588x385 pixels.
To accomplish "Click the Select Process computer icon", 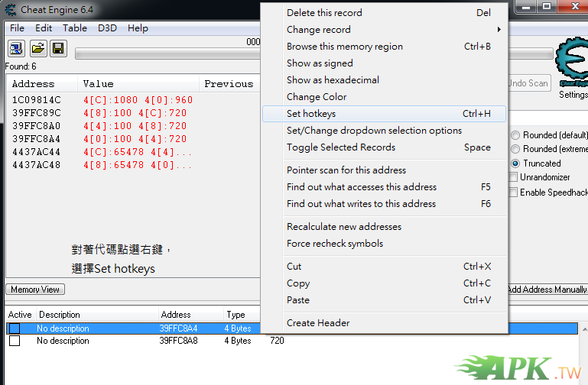I will pos(16,49).
